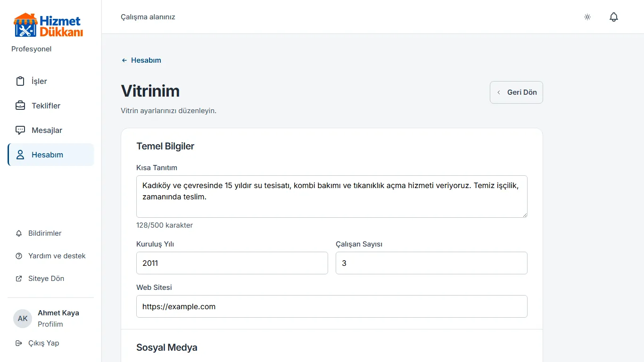The height and width of the screenshot is (362, 644).
Task: Click the Vitrinim page heading
Action: (x=150, y=91)
